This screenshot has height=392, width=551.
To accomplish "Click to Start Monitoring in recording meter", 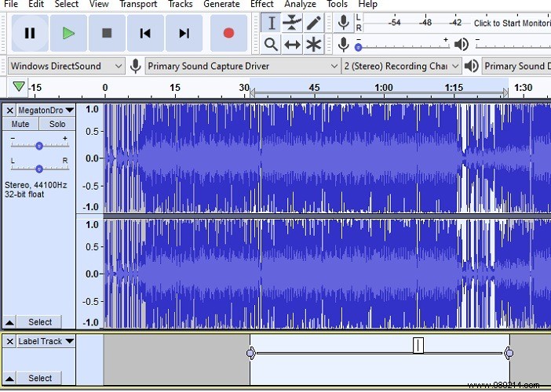I will pos(512,24).
